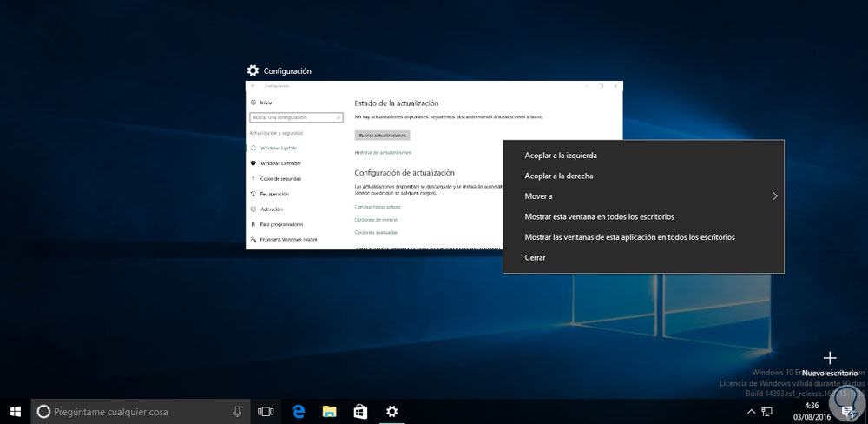Launch Microsoft Edge from the taskbar
The width and height of the screenshot is (868, 424).
[299, 411]
